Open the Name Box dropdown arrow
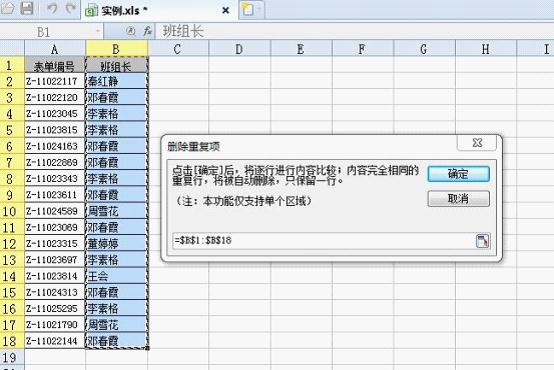The image size is (554, 370). pyautogui.click(x=98, y=32)
